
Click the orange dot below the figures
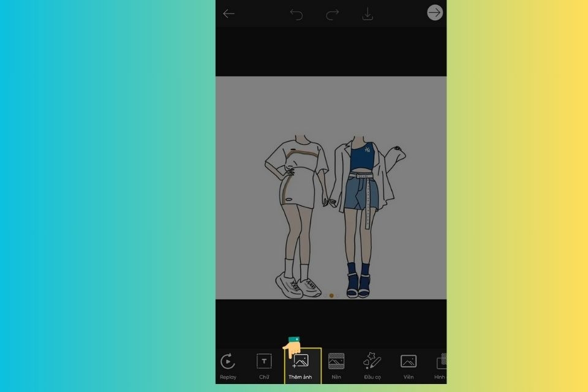coord(331,296)
